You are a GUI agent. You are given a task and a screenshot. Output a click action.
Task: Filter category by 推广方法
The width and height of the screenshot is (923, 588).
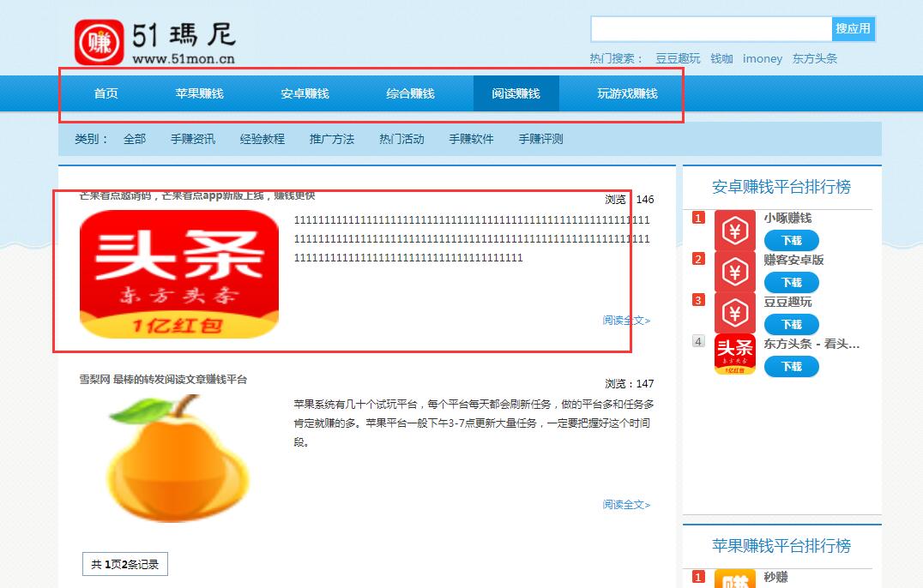tap(332, 140)
